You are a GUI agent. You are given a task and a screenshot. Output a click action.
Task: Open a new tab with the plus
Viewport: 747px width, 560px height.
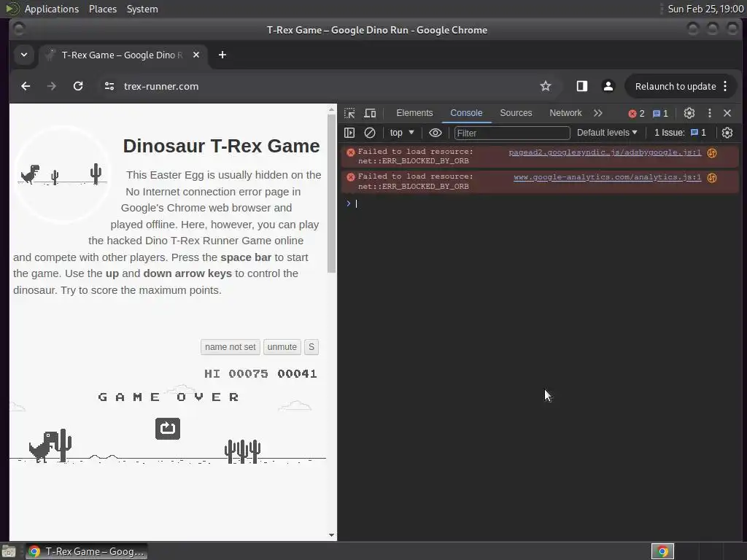[222, 55]
